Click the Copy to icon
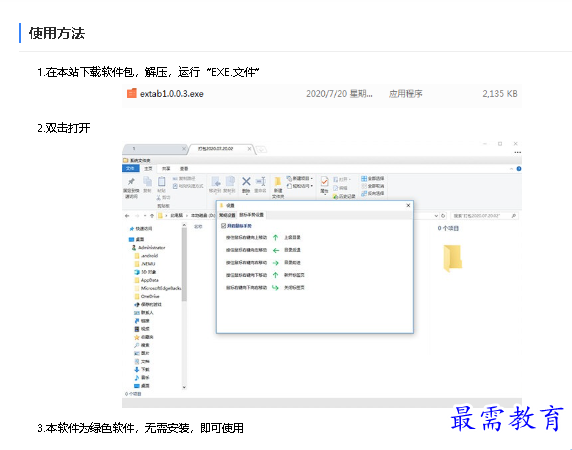This screenshot has height=450, width=572. (230, 181)
